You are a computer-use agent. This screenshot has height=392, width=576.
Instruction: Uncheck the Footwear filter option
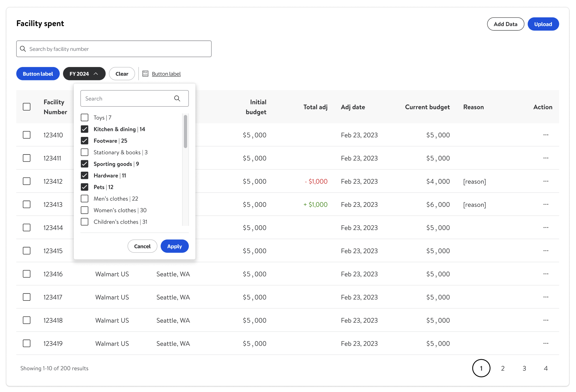coord(85,141)
